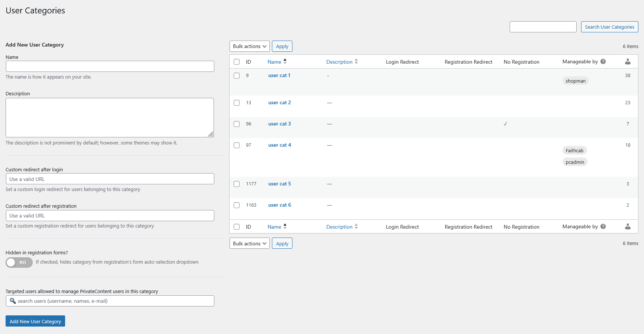Image resolution: width=644 pixels, height=334 pixels.
Task: Open the top Bulk actions dropdown
Action: tap(249, 46)
